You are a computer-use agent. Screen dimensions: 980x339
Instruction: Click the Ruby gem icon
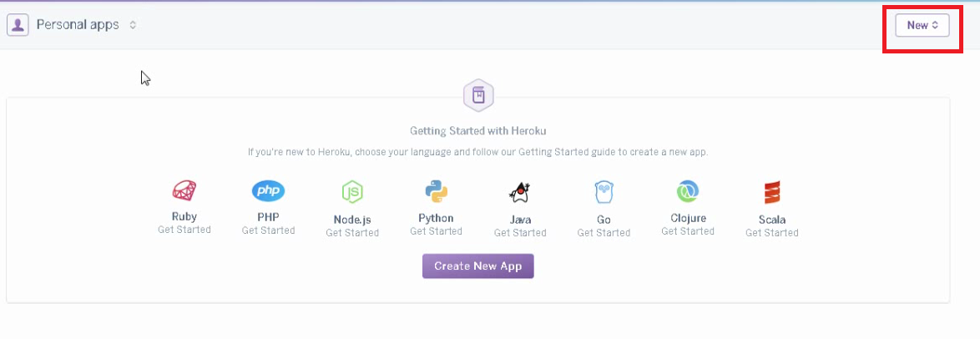(x=184, y=191)
